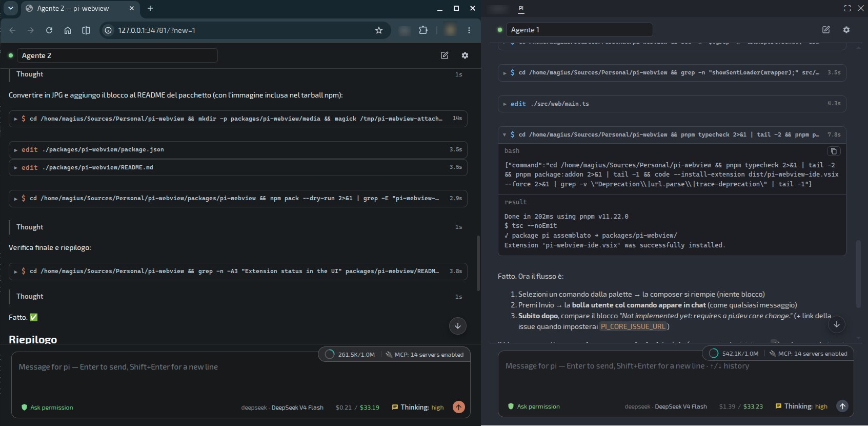The width and height of the screenshot is (868, 426).
Task: Focus the Agente 1 message input
Action: pos(676,376)
